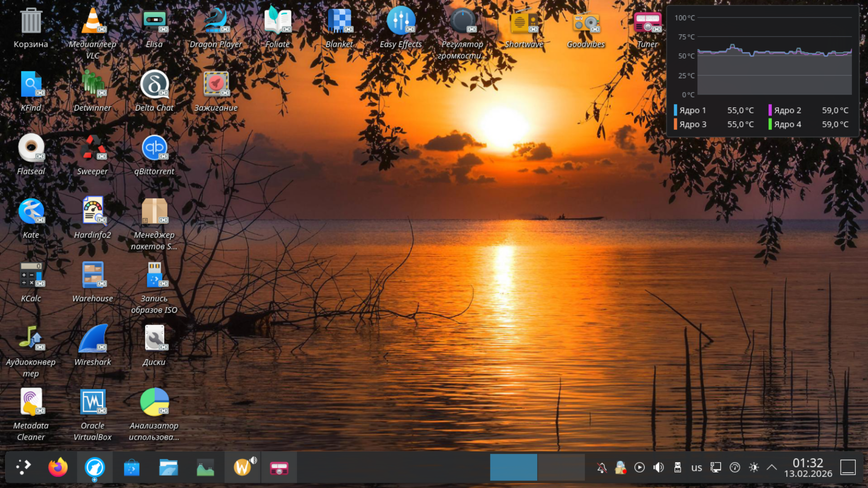
Task: Click the show desktop button
Action: (x=847, y=467)
